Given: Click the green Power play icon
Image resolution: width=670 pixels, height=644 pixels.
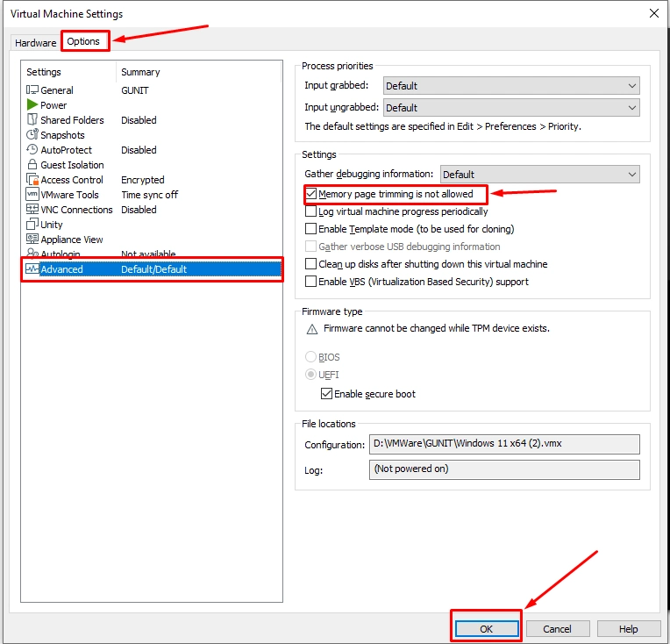Looking at the screenshot, I should 32,104.
